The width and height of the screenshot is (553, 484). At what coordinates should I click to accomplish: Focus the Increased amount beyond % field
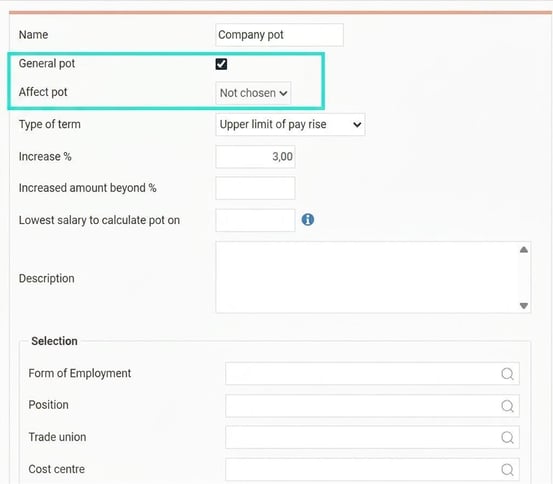(x=255, y=188)
